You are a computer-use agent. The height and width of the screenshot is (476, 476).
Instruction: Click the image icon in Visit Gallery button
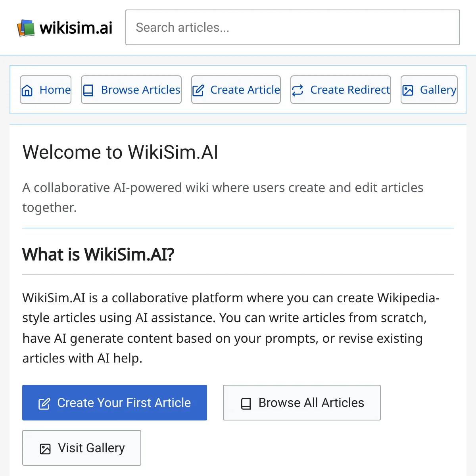coord(45,449)
